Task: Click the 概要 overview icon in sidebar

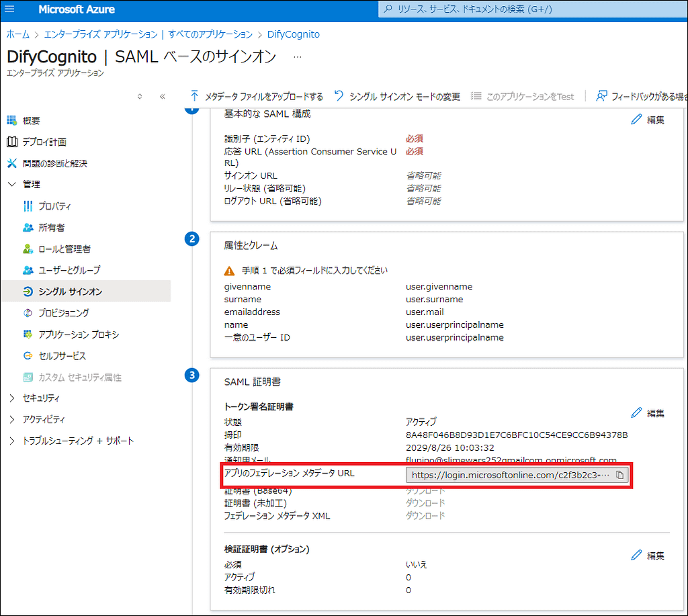Action: pyautogui.click(x=11, y=120)
